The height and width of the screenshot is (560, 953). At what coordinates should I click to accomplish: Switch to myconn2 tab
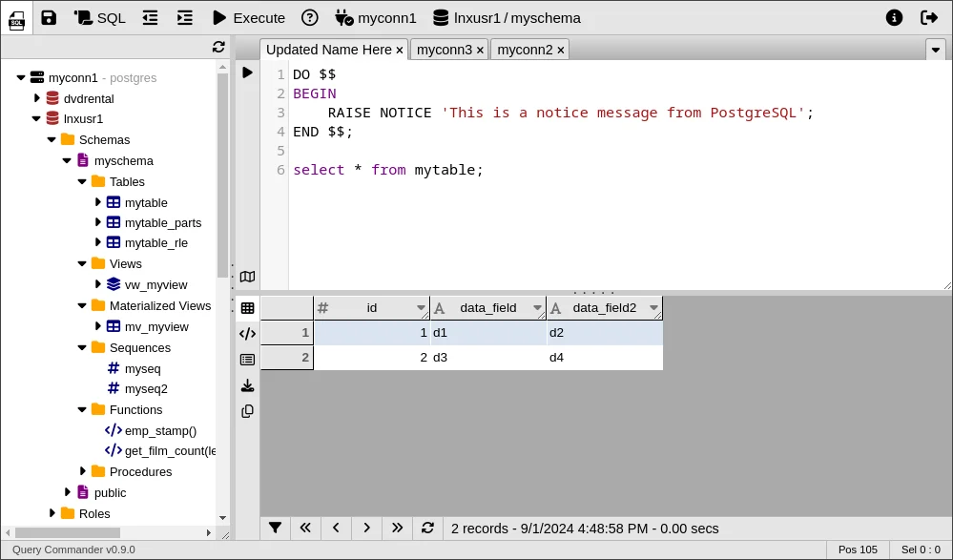tap(525, 50)
